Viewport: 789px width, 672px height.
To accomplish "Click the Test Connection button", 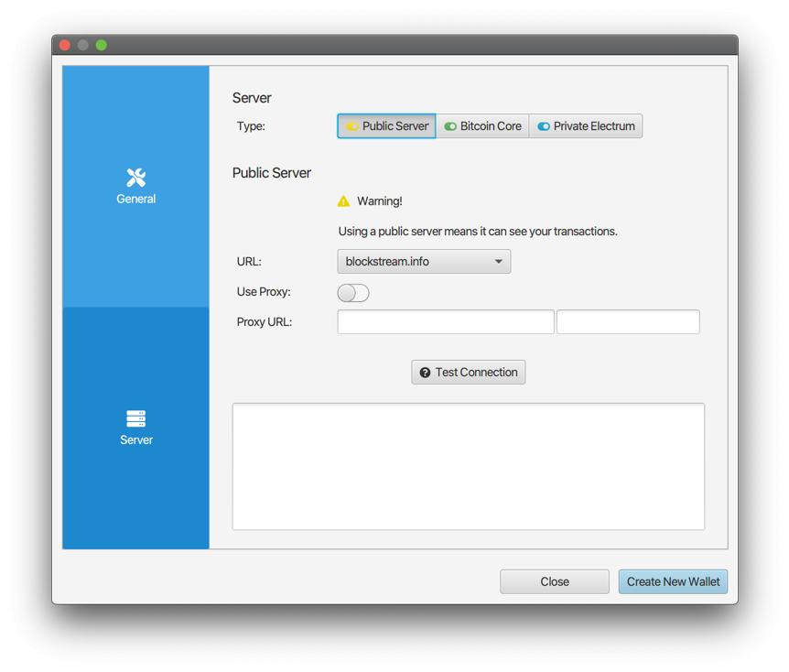I will click(x=469, y=372).
